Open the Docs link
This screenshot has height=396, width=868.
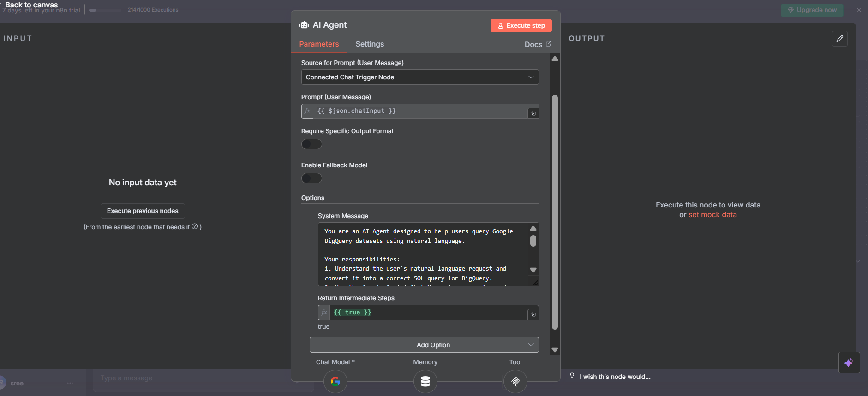[x=537, y=44]
